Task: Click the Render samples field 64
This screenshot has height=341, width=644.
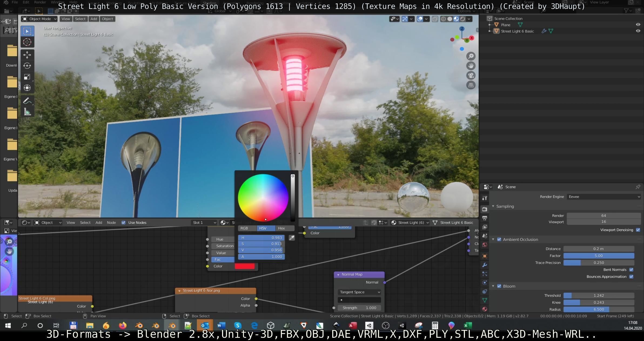Action: pos(604,215)
